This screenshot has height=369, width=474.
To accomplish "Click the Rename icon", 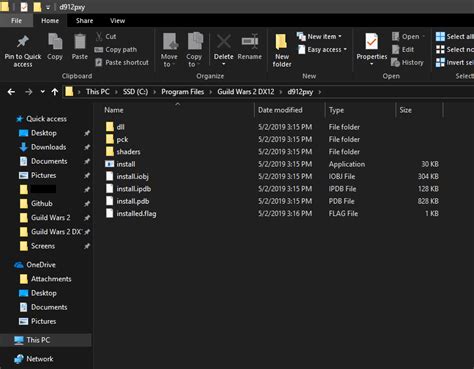I will click(250, 42).
